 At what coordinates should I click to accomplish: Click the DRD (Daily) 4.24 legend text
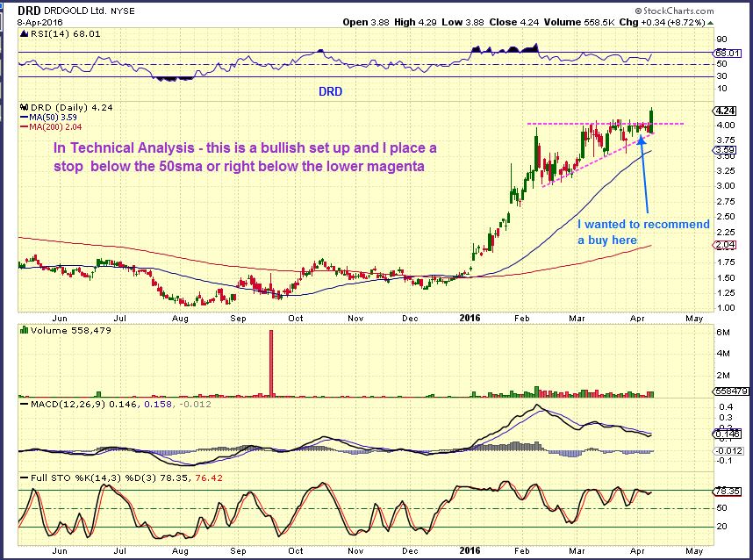[72, 108]
